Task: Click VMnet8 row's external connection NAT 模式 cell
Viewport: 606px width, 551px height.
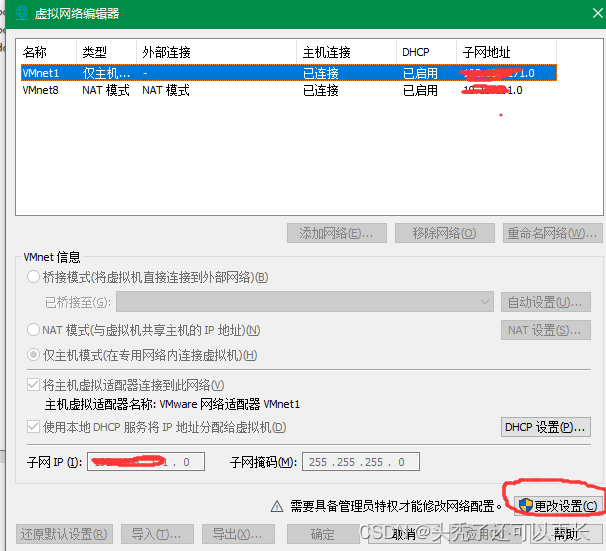Action: click(166, 90)
